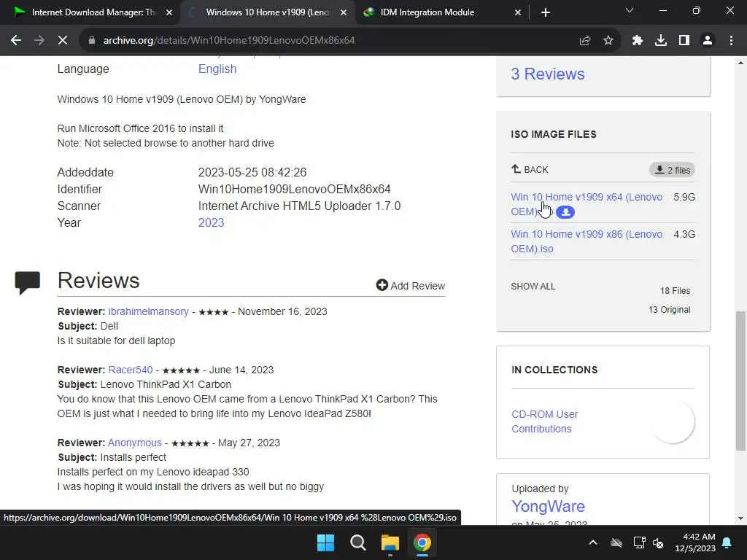Viewport: 747px width, 560px height.
Task: Open the notifications bell icon
Action: [727, 542]
